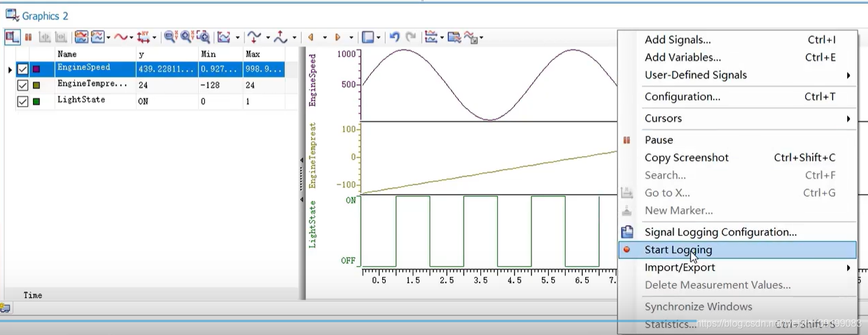Click the last toolbar signal logging icon
The height and width of the screenshot is (335, 868).
(471, 38)
